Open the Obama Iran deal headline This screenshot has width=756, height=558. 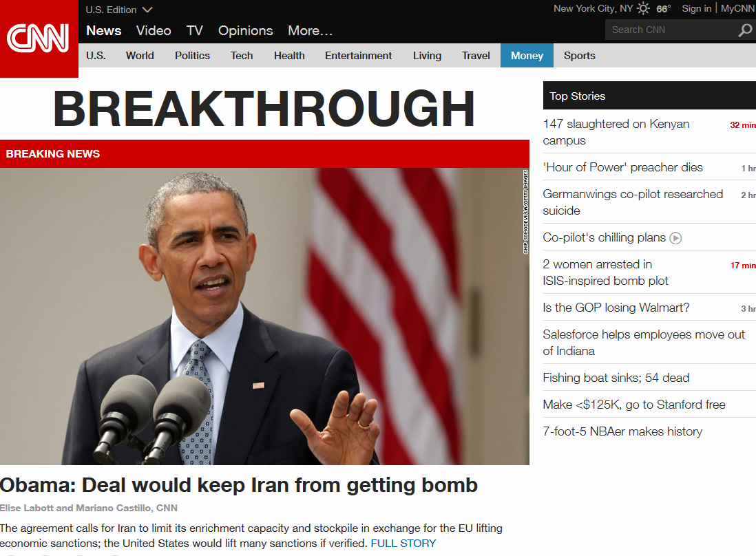click(239, 485)
